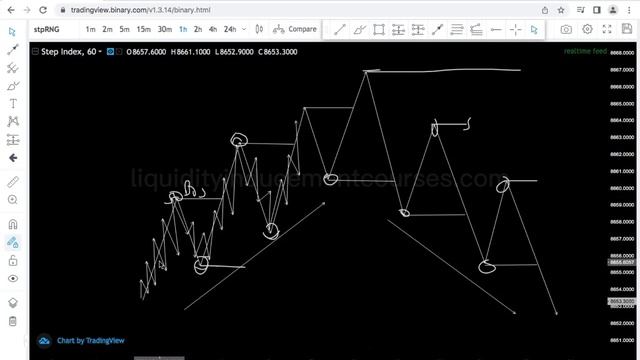Click the browser back button
640x360 pixels.
pos(11,10)
